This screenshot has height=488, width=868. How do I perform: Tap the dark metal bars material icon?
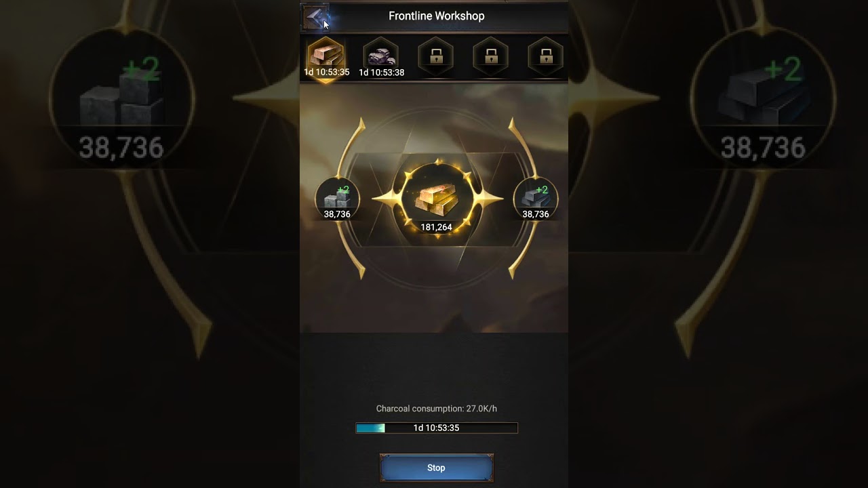[535, 198]
